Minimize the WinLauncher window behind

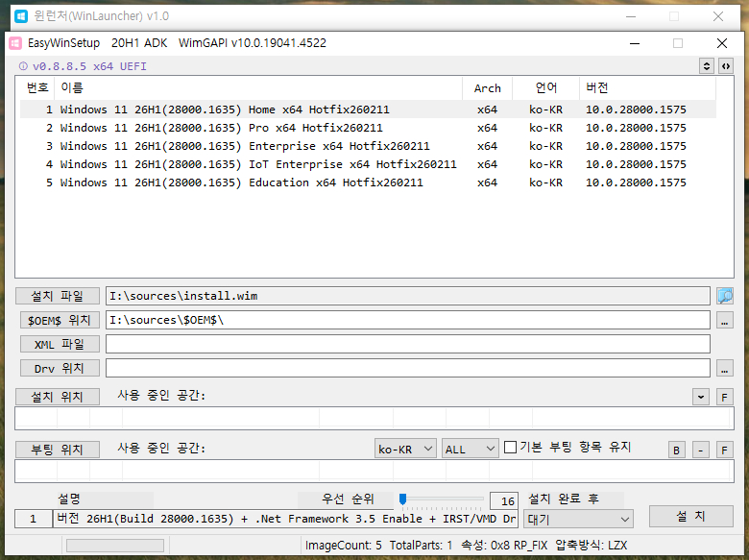point(631,16)
